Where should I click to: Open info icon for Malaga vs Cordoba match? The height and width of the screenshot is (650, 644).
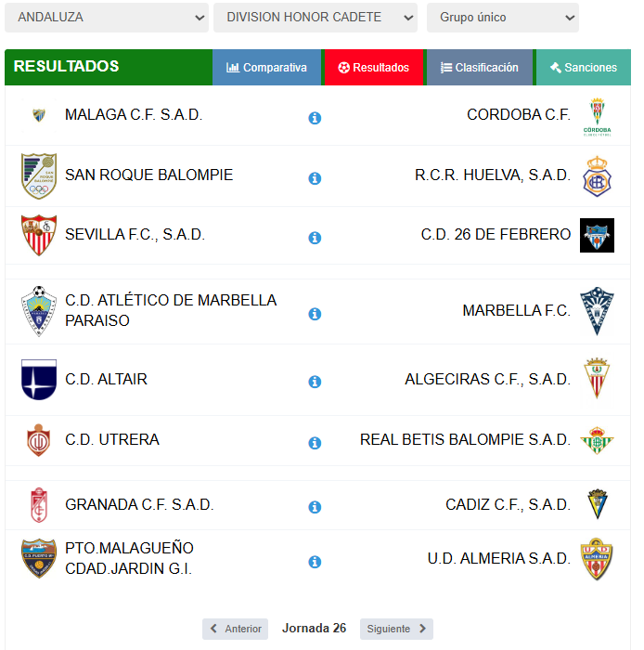(x=315, y=118)
